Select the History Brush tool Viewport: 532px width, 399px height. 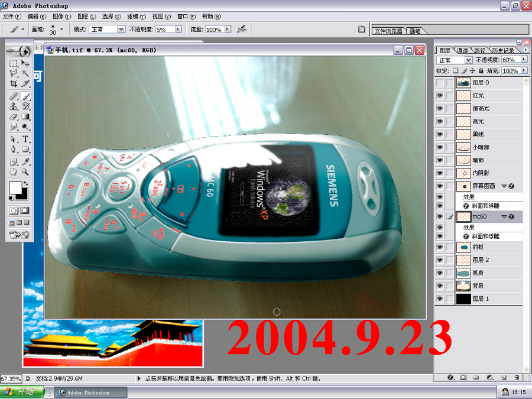[25, 106]
